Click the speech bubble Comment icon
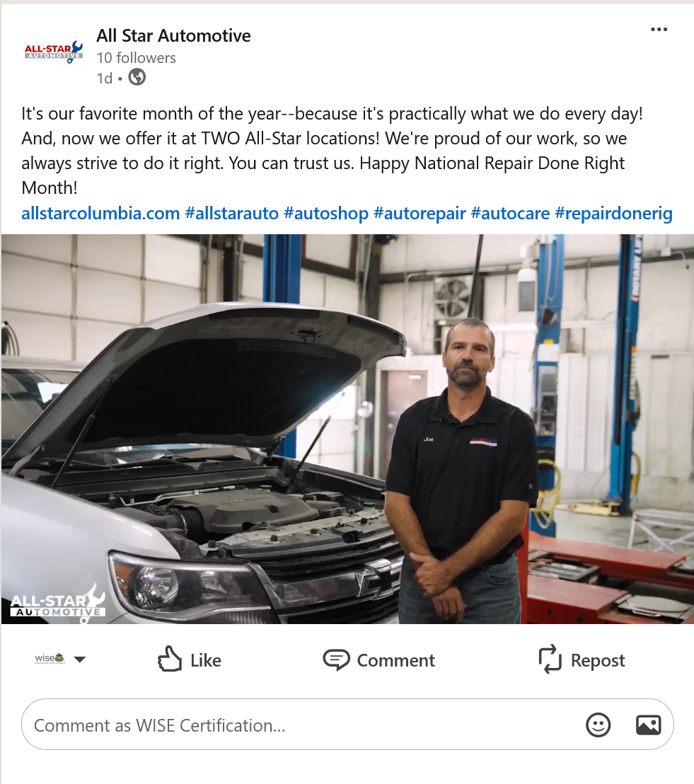 (x=336, y=659)
